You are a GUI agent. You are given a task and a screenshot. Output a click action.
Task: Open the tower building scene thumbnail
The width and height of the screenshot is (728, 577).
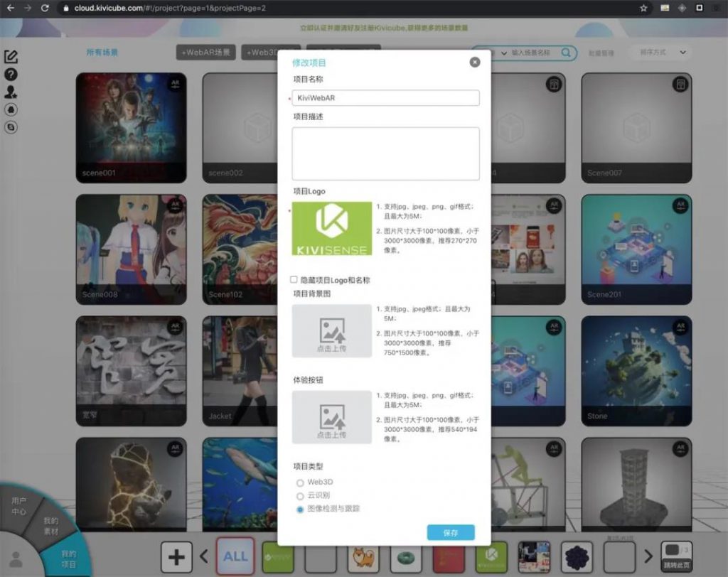636,485
